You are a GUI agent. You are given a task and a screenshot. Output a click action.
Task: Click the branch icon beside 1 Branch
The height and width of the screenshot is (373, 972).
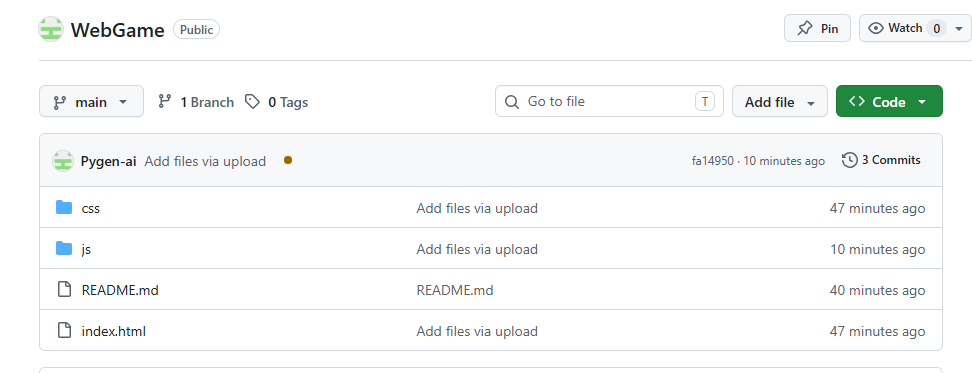click(164, 102)
